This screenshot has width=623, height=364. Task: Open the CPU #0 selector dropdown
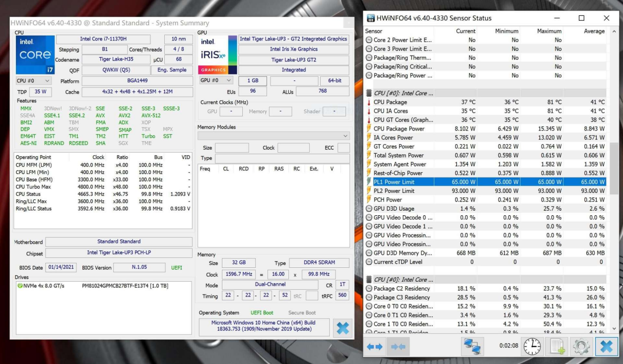[34, 80]
